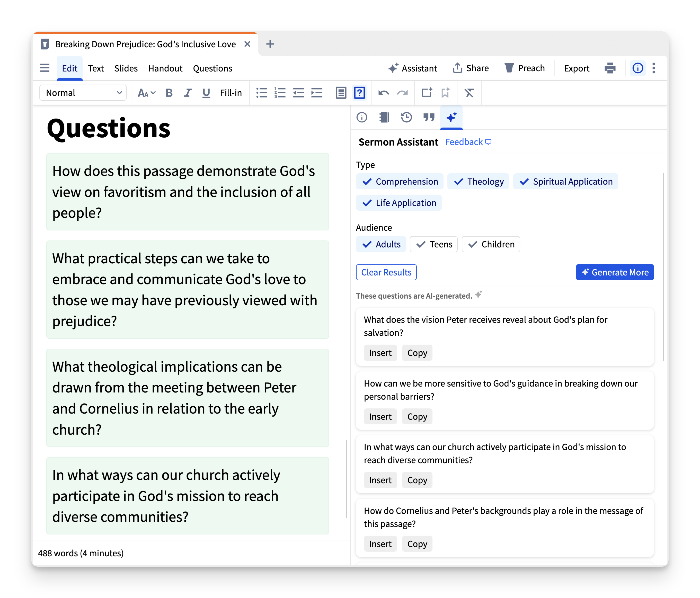The width and height of the screenshot is (700, 598).
Task: Open the Feedback link
Action: pos(468,142)
